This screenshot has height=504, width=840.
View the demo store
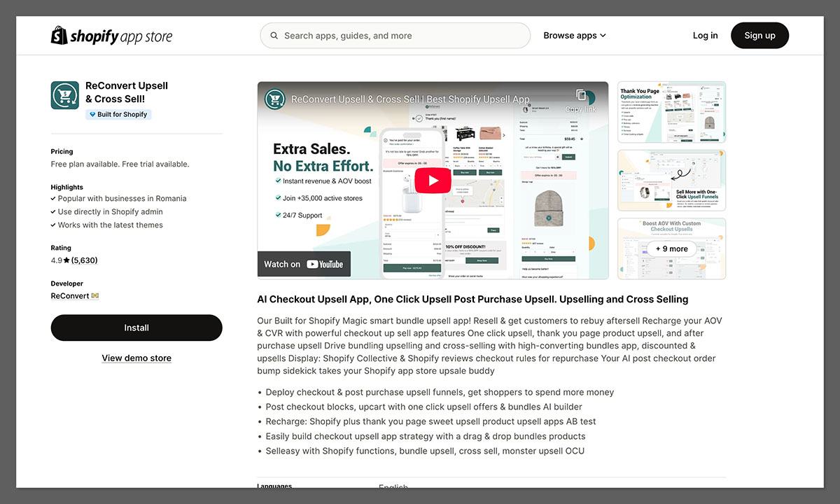(x=136, y=358)
